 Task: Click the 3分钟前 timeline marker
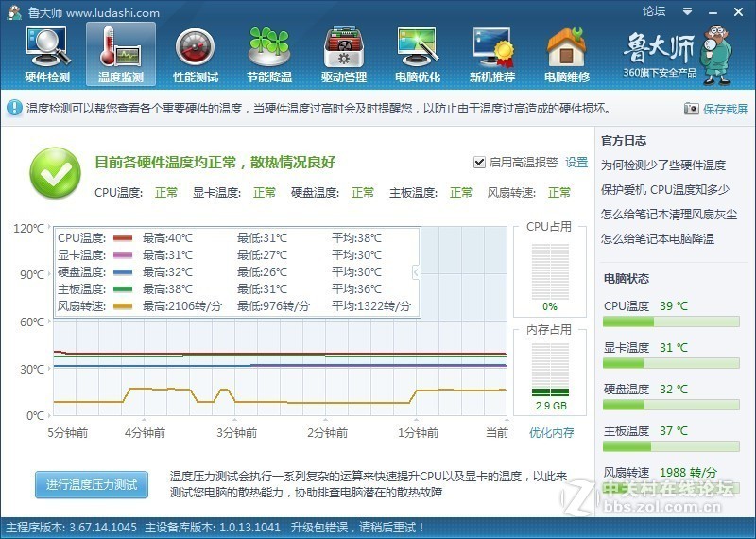(x=236, y=432)
